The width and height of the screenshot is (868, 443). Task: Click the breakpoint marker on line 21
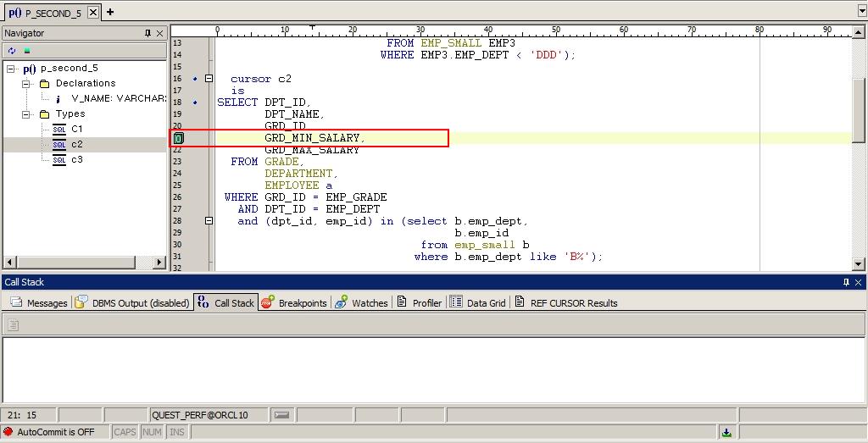click(179, 138)
